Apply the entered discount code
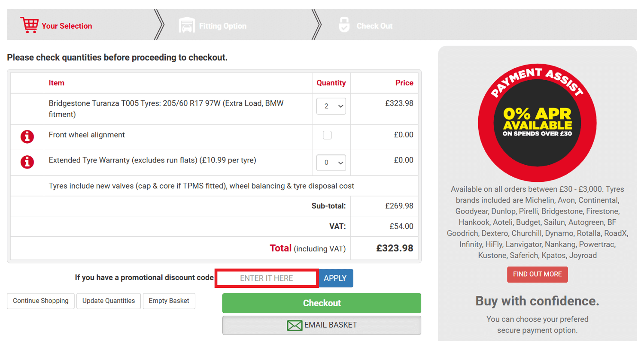 click(335, 278)
